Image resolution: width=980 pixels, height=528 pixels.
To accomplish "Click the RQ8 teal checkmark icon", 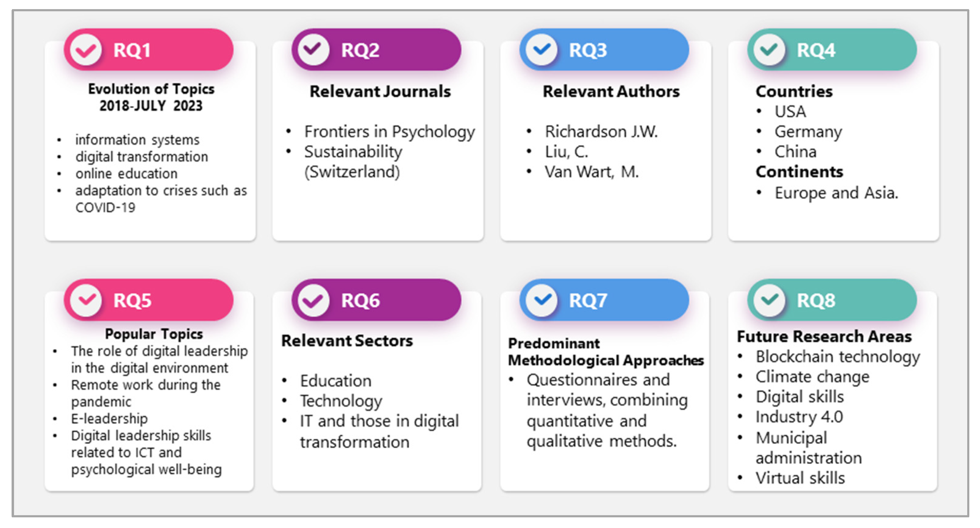I will pyautogui.click(x=769, y=300).
